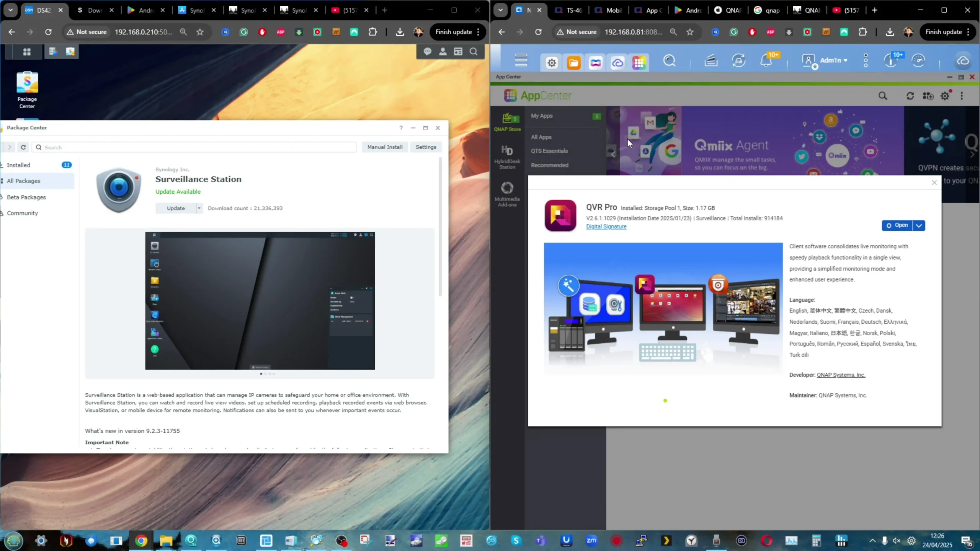This screenshot has height=551, width=980.
Task: Select All Packages category
Action: 37,181
